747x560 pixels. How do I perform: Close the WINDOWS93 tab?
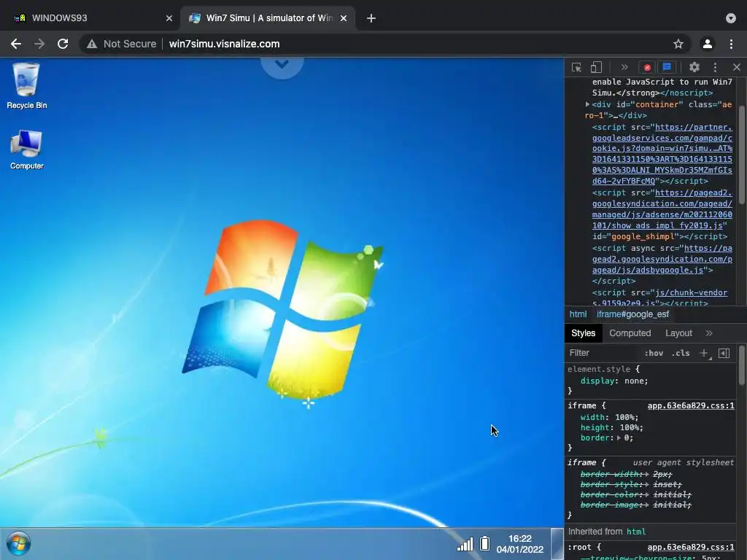[x=169, y=18]
